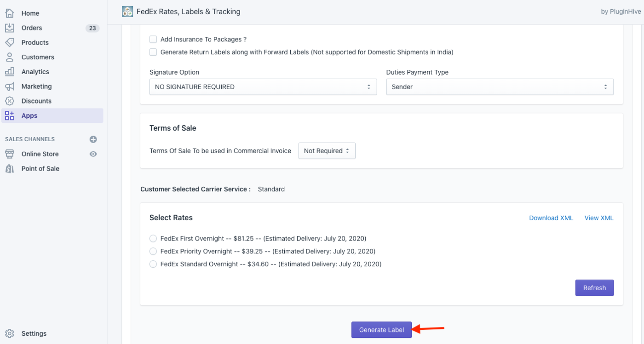This screenshot has height=344, width=644.
Task: Open Marketing section
Action: (x=37, y=86)
